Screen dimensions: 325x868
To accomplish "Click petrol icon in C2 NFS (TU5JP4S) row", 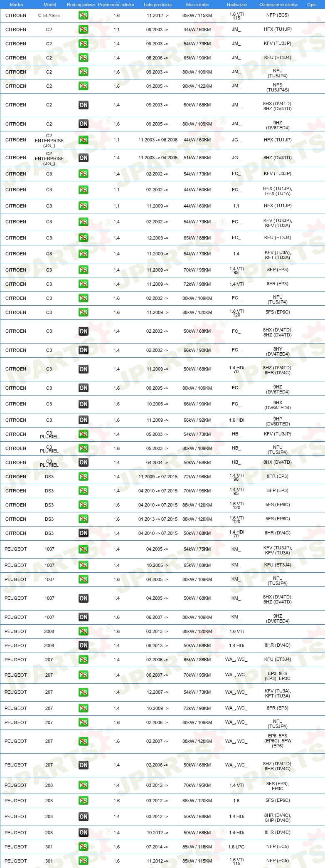I will coord(83,86).
